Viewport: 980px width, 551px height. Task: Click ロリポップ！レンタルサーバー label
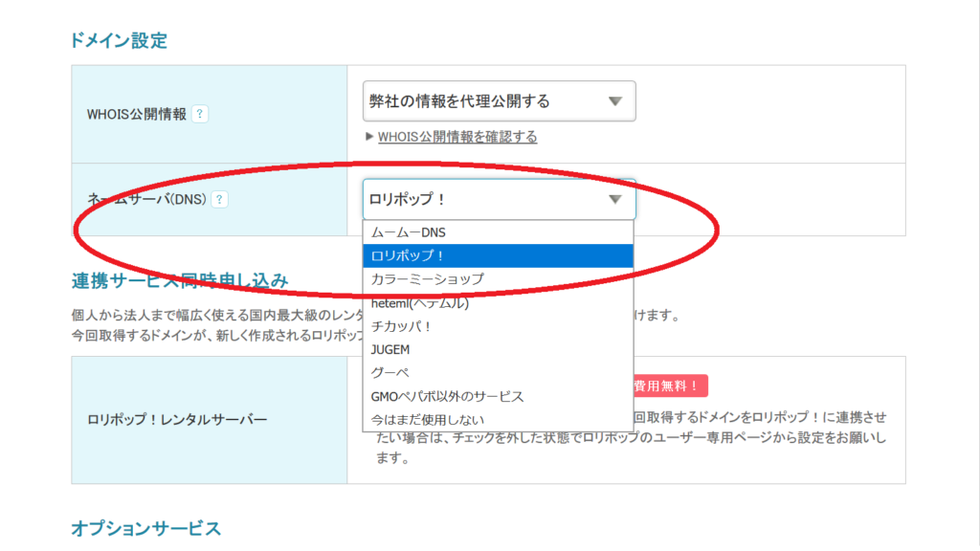click(177, 419)
